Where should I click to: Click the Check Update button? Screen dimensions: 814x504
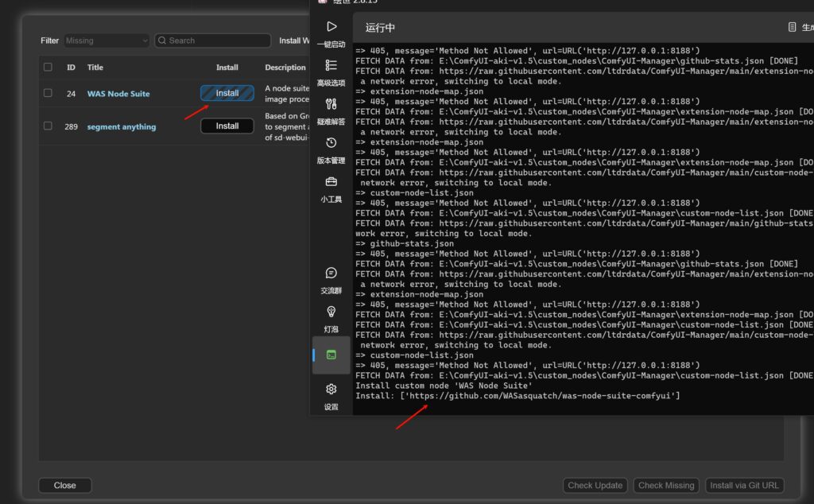(595, 485)
